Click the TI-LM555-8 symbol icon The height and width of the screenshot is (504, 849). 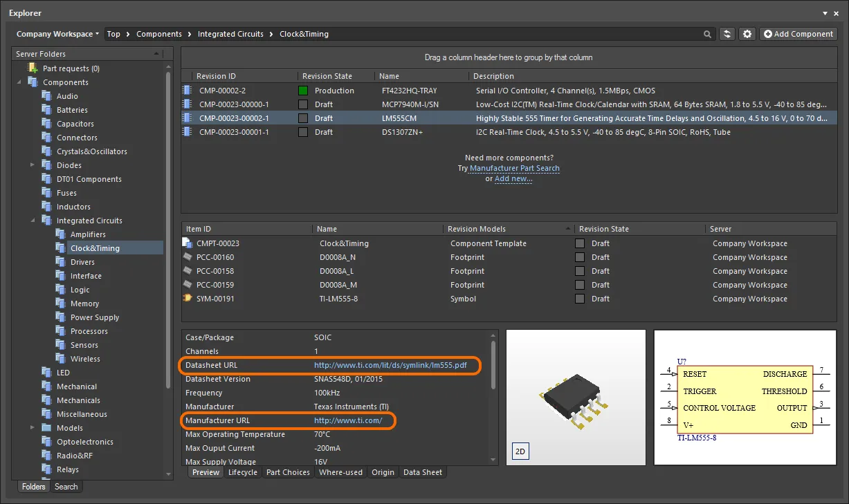(x=187, y=299)
